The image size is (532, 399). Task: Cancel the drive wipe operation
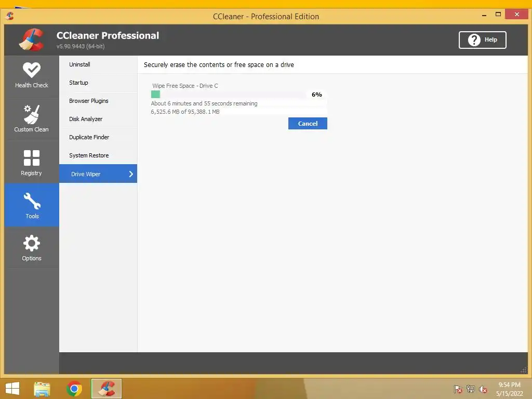[308, 124]
